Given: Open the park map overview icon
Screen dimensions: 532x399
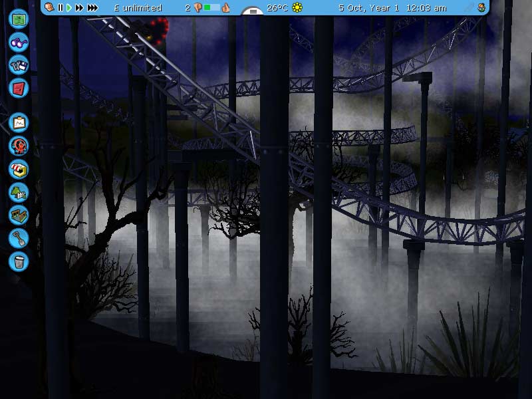Looking at the screenshot, I should click(19, 19).
